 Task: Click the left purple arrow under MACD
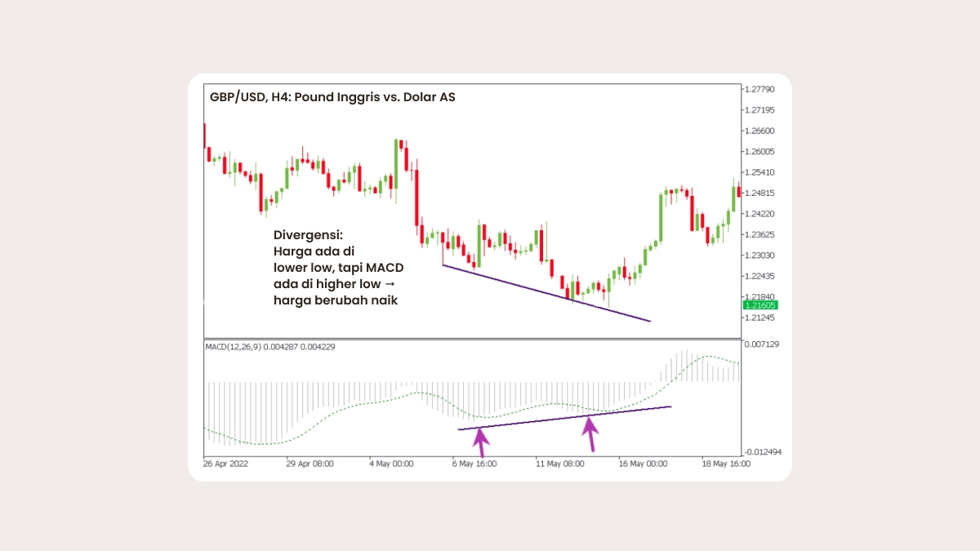[481, 442]
